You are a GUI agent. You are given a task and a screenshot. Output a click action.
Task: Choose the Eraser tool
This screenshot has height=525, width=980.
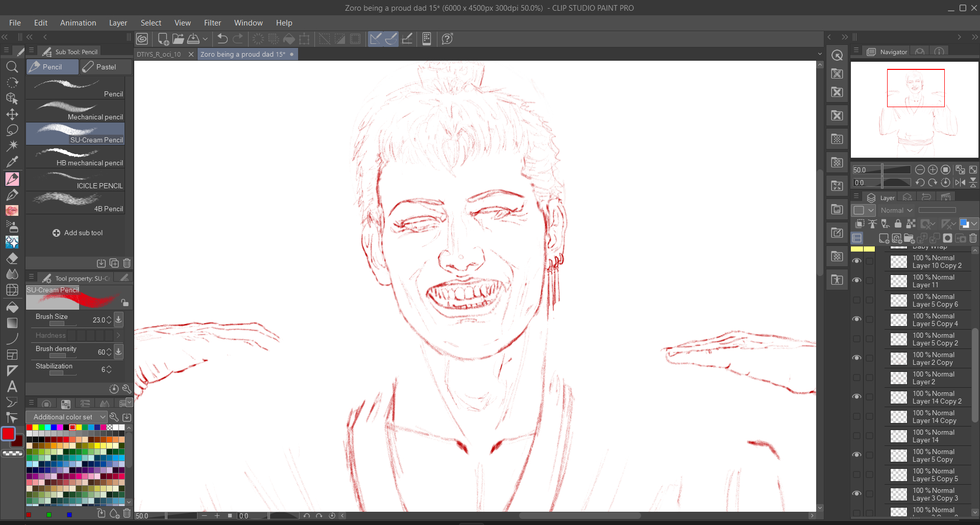(12, 258)
